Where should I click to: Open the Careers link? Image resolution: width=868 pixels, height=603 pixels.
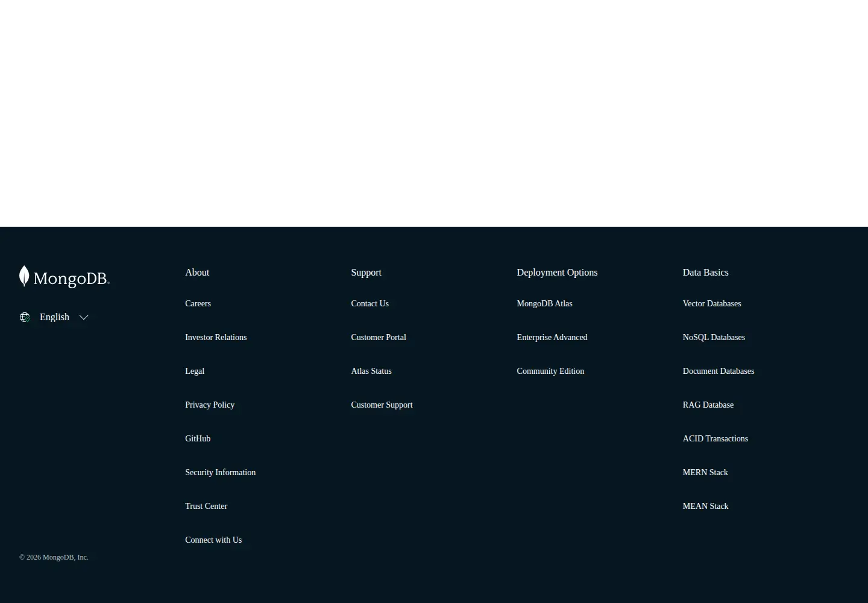[x=198, y=303]
